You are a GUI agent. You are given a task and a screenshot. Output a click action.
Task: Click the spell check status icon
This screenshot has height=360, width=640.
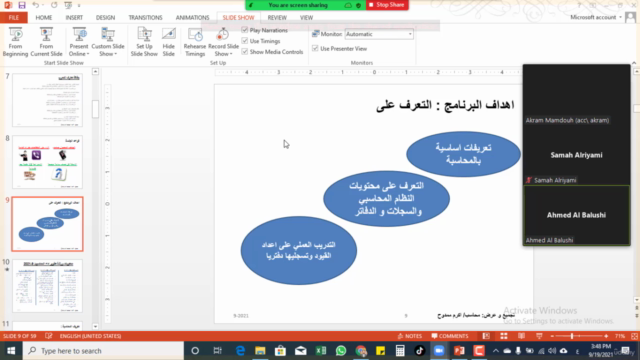point(49,336)
